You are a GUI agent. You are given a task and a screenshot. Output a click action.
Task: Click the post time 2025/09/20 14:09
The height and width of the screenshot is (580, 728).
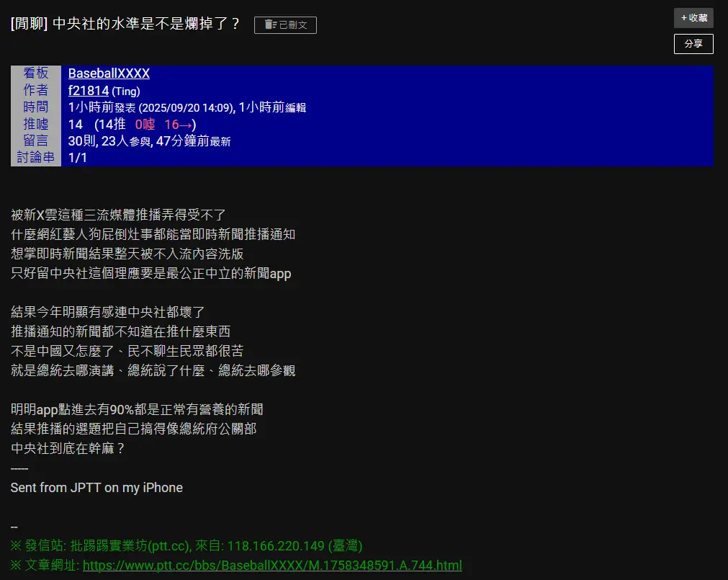click(x=187, y=108)
